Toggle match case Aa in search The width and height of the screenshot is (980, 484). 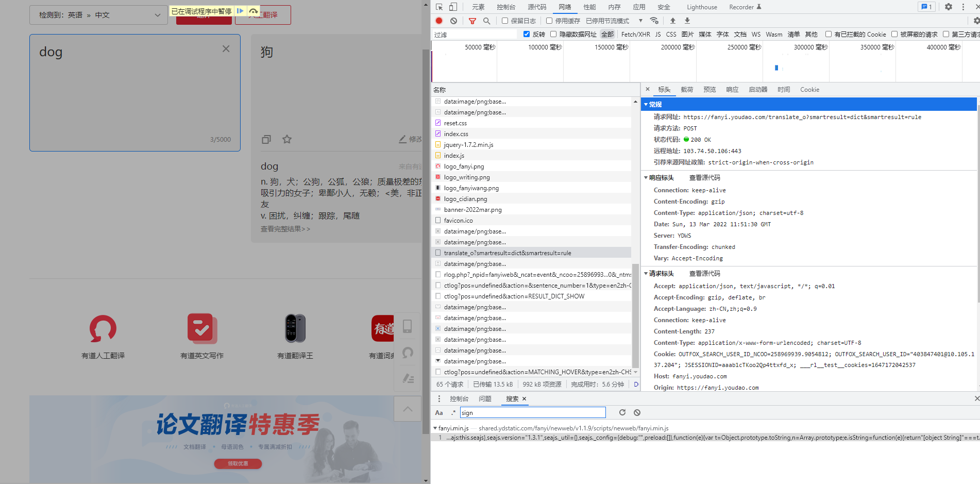[439, 413]
